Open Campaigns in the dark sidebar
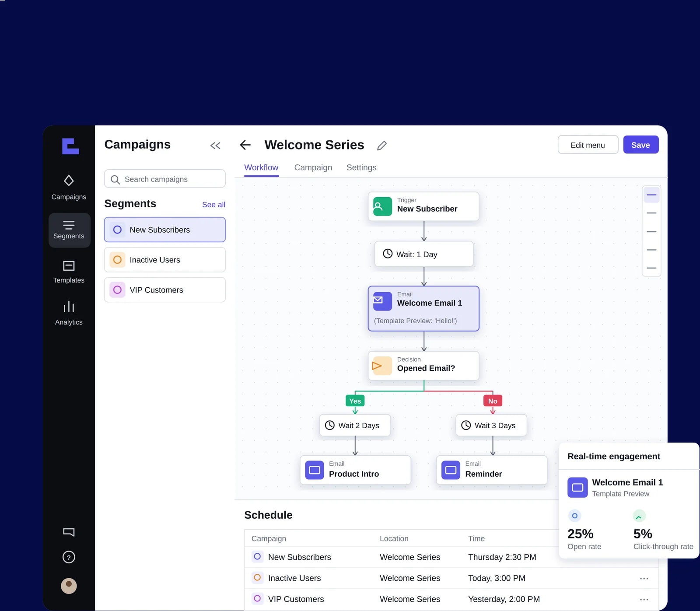The image size is (700, 611). coord(69,188)
